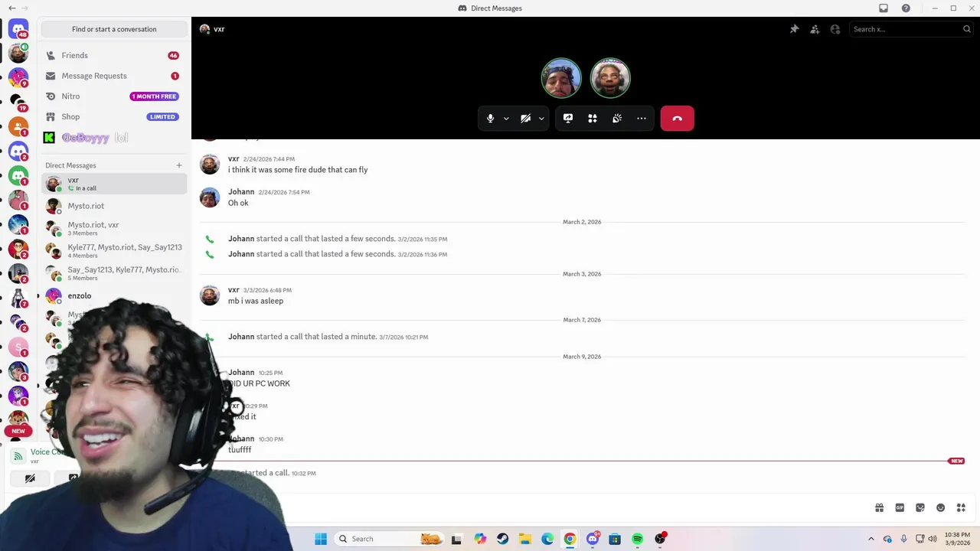The height and width of the screenshot is (551, 980).
Task: Open microphone input options arrow
Action: pyautogui.click(x=506, y=119)
